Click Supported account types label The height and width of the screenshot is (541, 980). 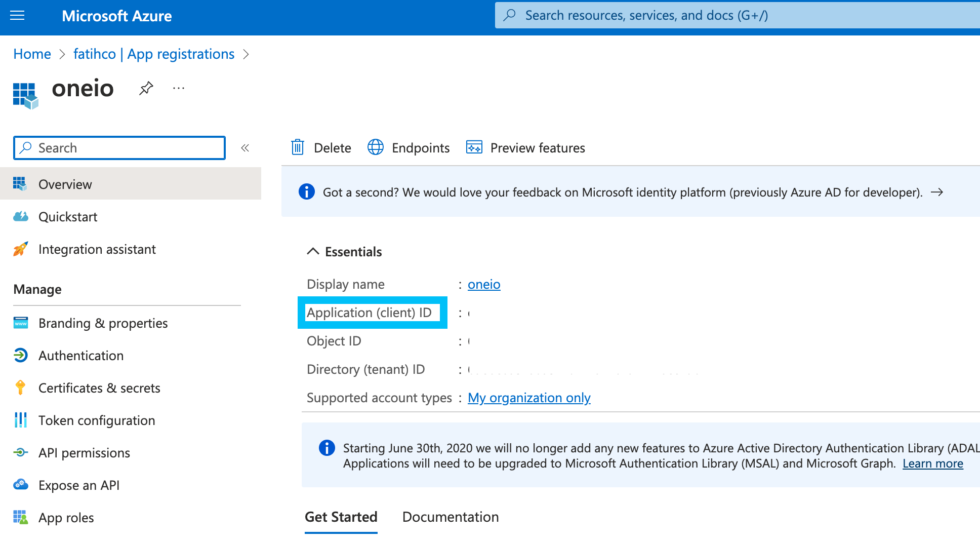379,398
